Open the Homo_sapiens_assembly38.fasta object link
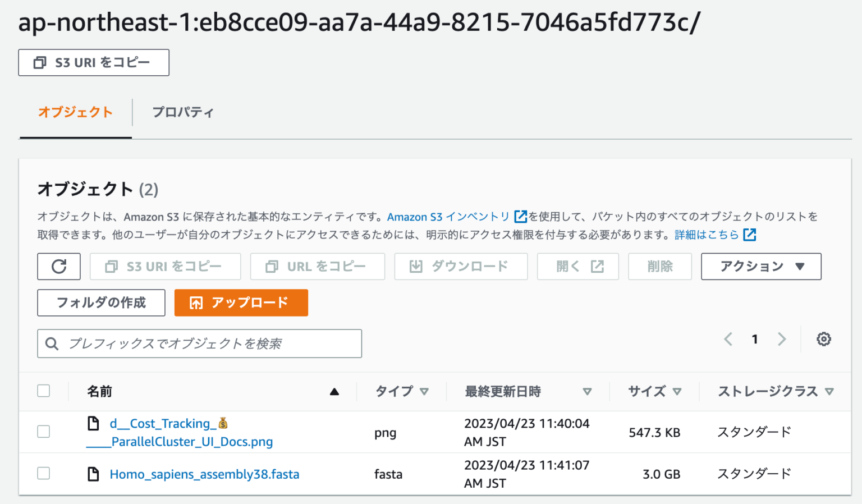The width and height of the screenshot is (862, 504). (x=204, y=474)
